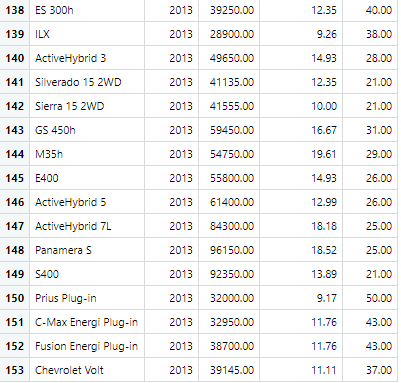Select price 92350.00 cell

click(x=229, y=274)
